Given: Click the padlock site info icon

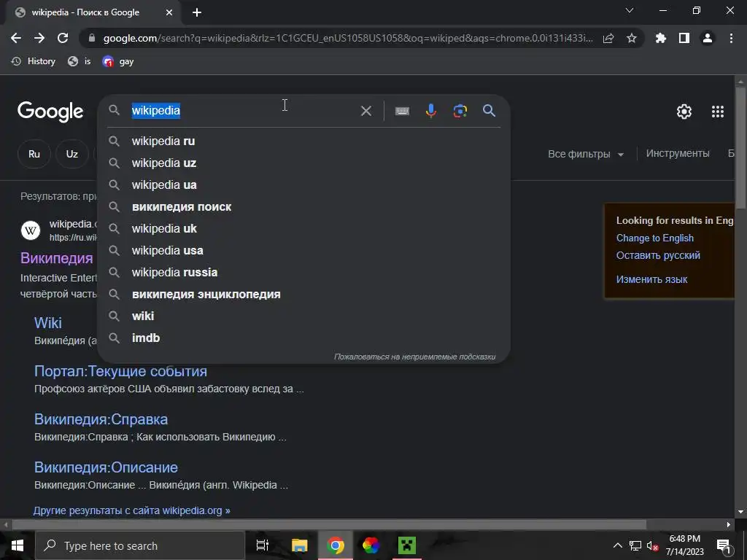Looking at the screenshot, I should coord(92,38).
